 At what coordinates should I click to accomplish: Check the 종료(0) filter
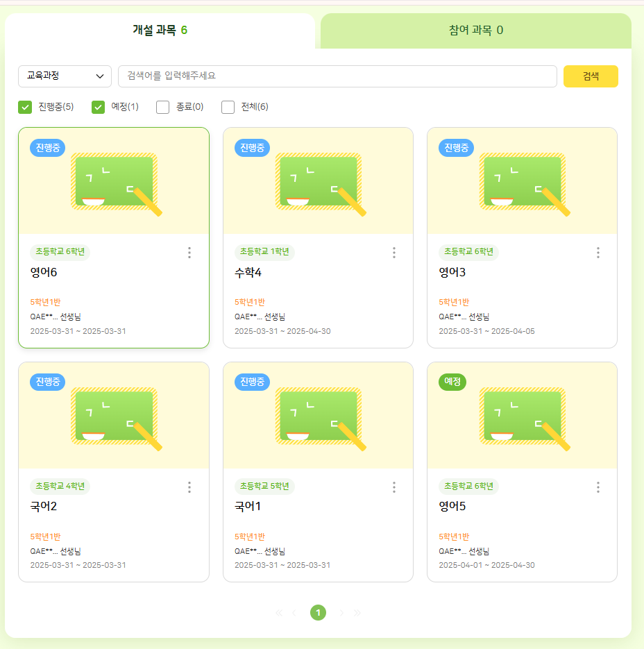pos(163,107)
